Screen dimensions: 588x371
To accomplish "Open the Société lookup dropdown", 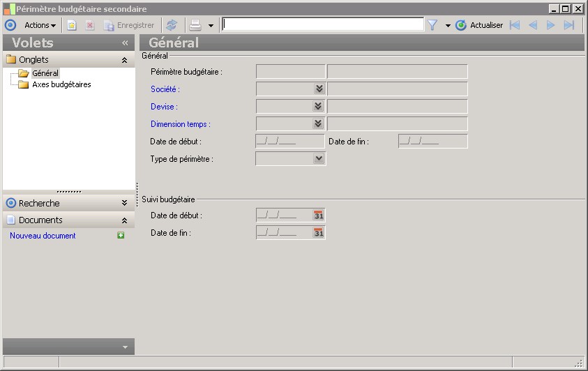I will click(x=319, y=89).
